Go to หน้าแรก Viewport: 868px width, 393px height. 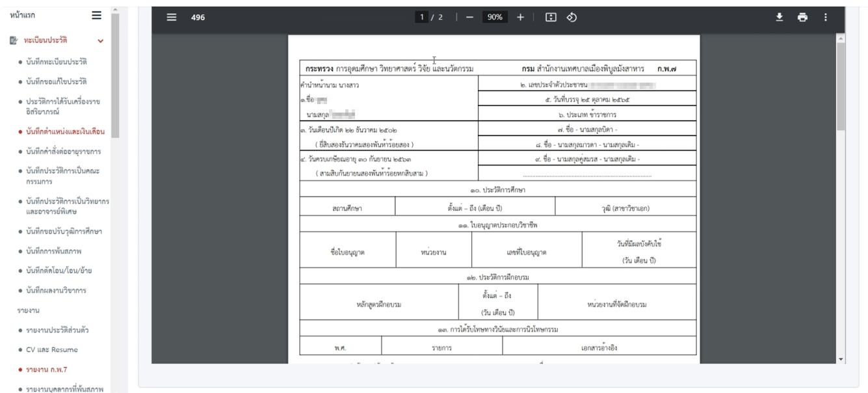[x=24, y=14]
